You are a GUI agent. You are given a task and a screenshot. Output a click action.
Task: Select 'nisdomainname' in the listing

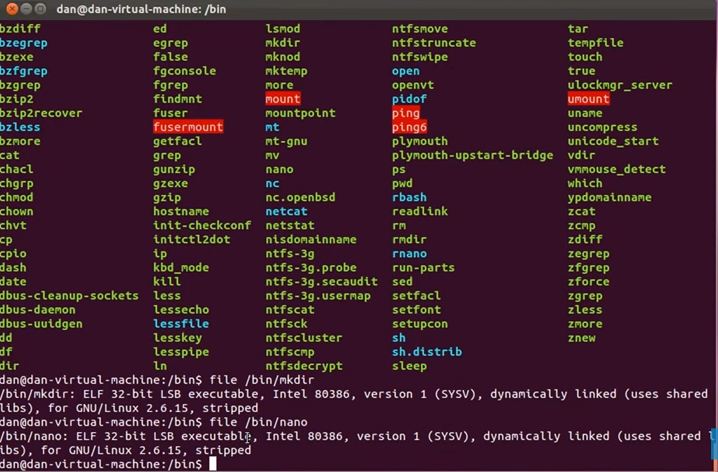tap(311, 239)
